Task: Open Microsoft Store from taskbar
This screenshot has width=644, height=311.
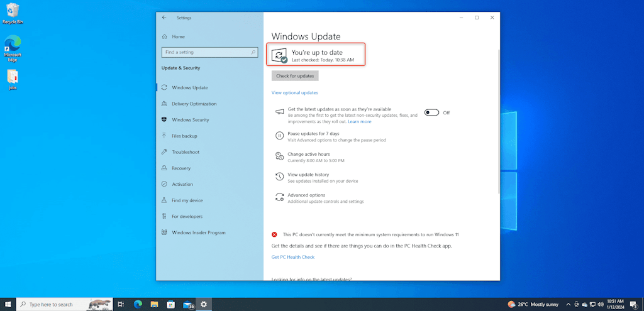Action: coord(171,305)
